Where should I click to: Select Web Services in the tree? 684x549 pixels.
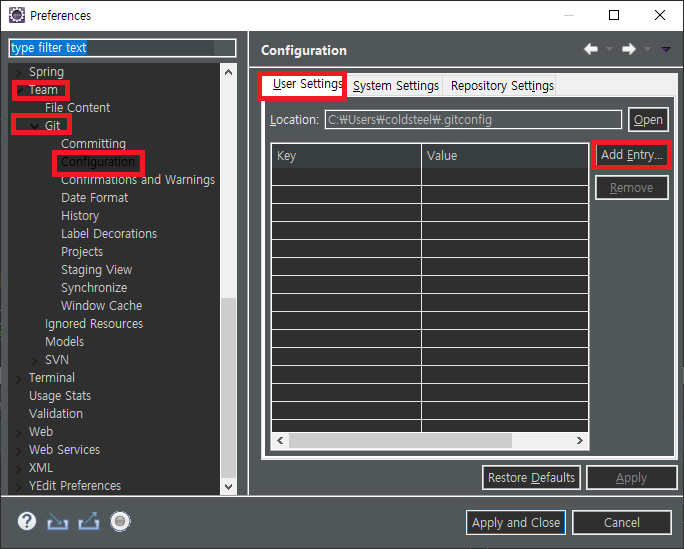(64, 450)
